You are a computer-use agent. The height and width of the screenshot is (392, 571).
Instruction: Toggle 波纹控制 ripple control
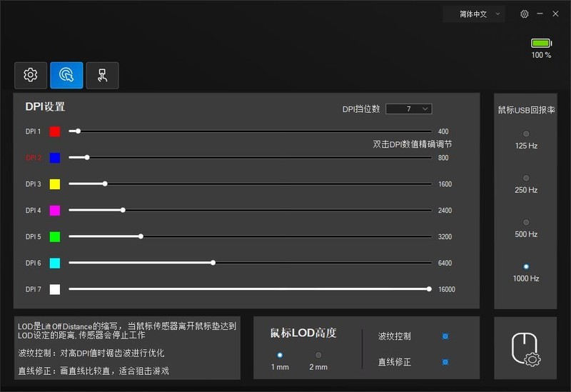[x=445, y=336]
